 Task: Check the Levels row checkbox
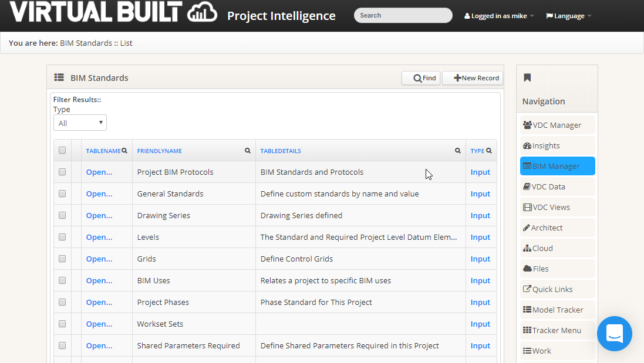click(62, 237)
